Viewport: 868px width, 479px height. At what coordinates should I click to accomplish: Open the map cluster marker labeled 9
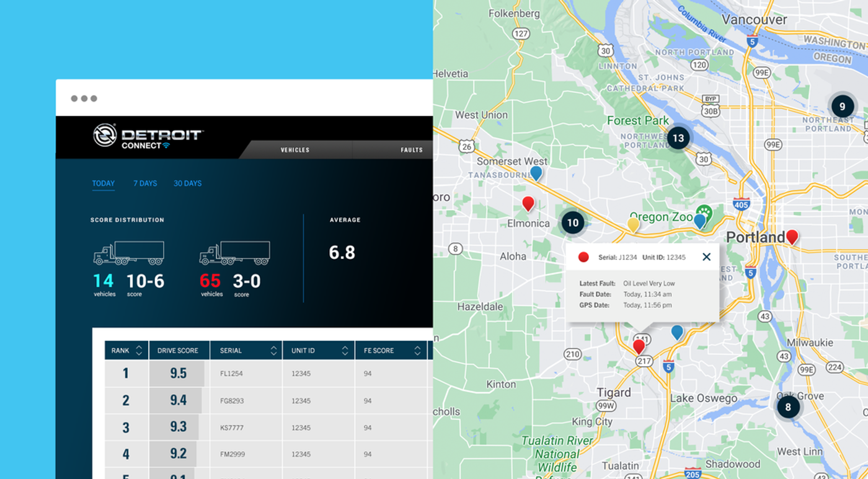pyautogui.click(x=843, y=107)
